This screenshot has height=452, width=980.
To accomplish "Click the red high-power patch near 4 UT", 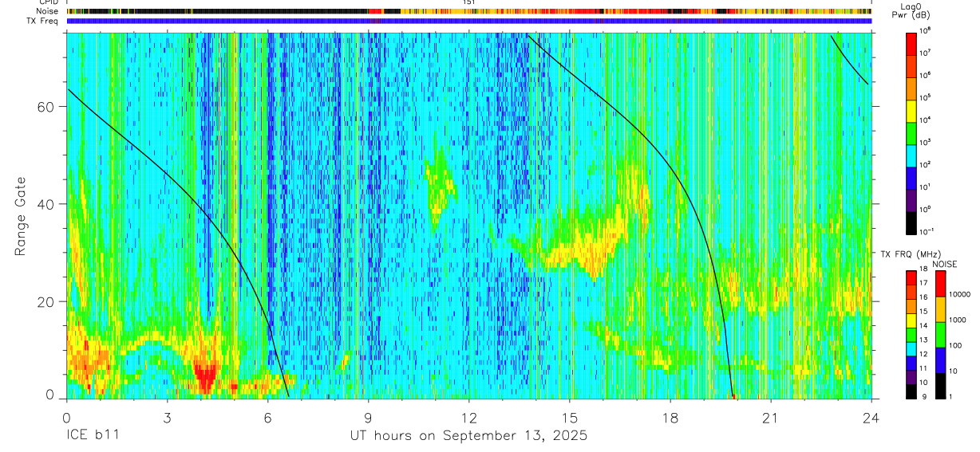I will [205, 375].
